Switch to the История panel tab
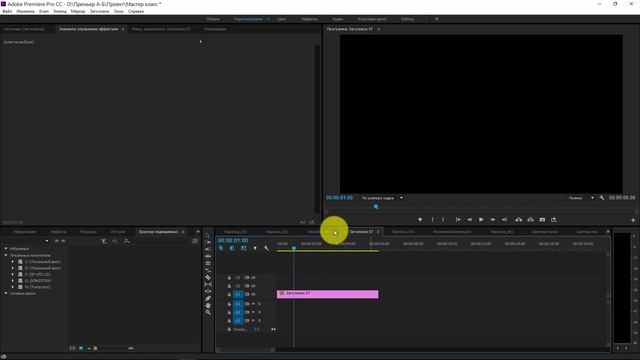Viewport: 640px width, 360px height. [118, 232]
